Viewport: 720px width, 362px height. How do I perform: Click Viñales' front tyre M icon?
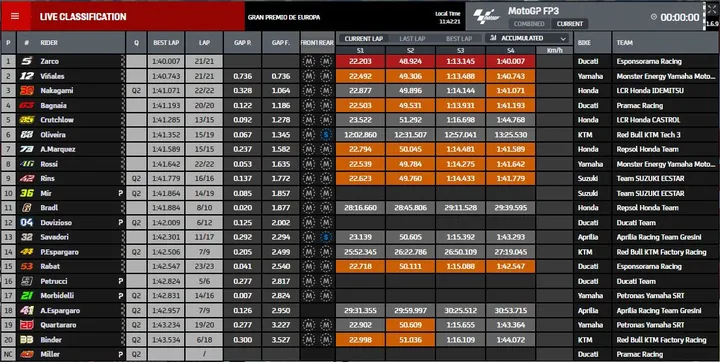click(x=309, y=76)
